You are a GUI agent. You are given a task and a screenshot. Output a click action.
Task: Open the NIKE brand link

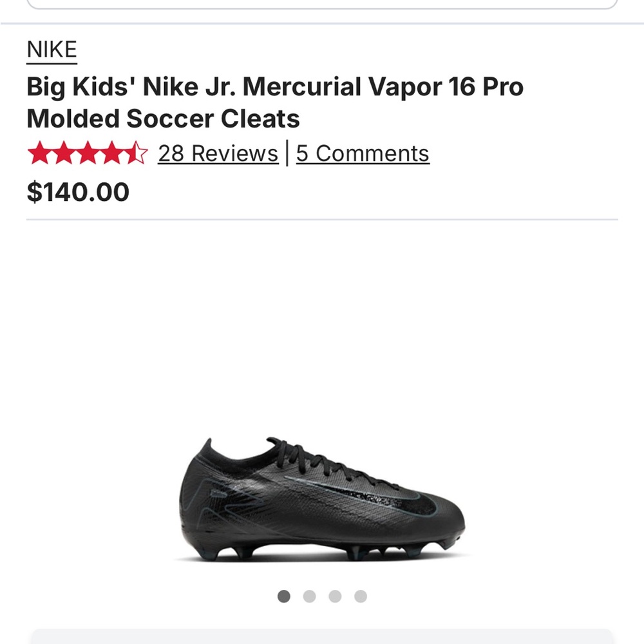pos(52,49)
